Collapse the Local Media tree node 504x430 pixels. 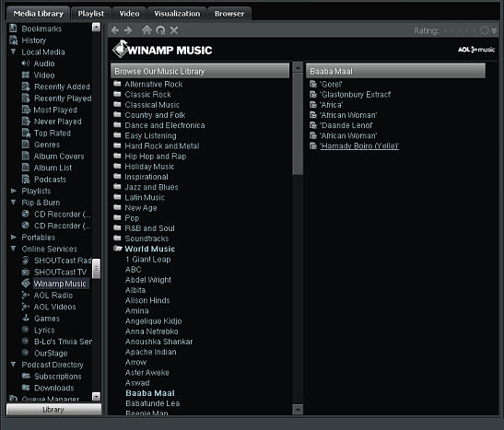(x=13, y=52)
